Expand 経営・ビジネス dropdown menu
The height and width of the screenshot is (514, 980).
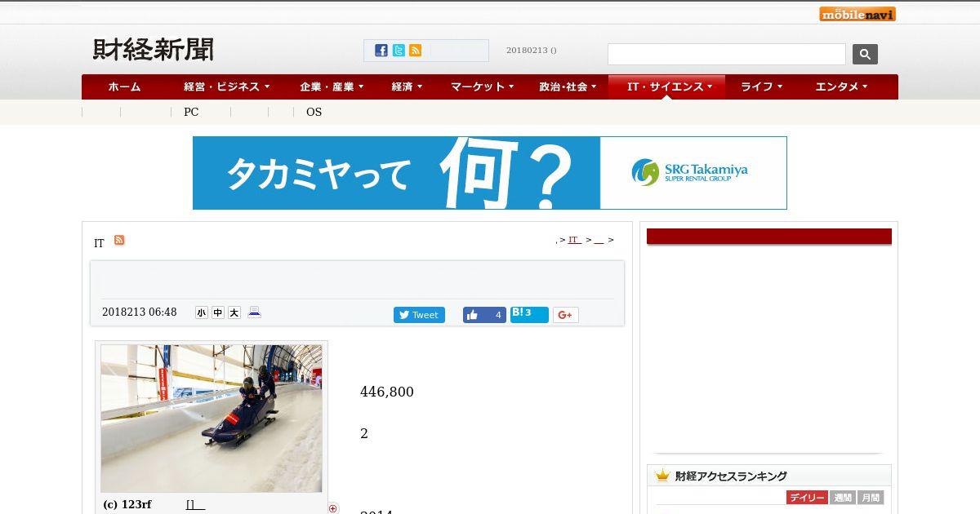pyautogui.click(x=226, y=86)
